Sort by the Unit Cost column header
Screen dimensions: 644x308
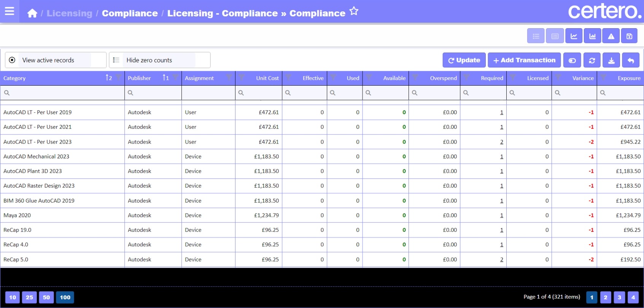(x=267, y=78)
